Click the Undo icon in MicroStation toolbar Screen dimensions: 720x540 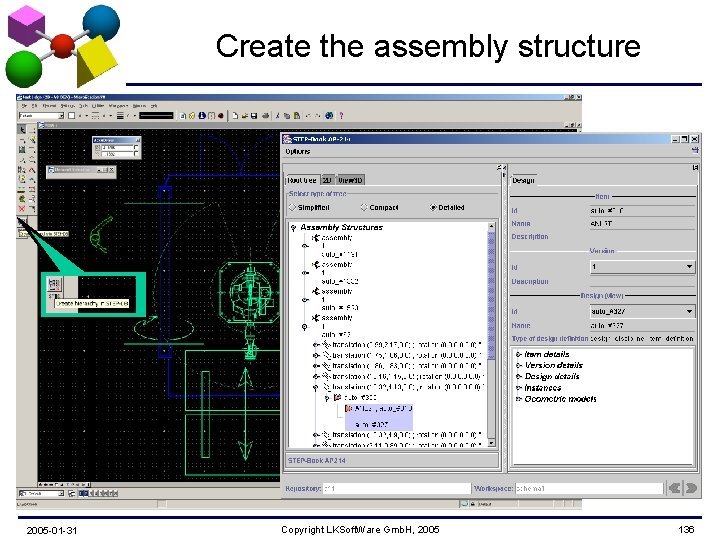[308, 116]
